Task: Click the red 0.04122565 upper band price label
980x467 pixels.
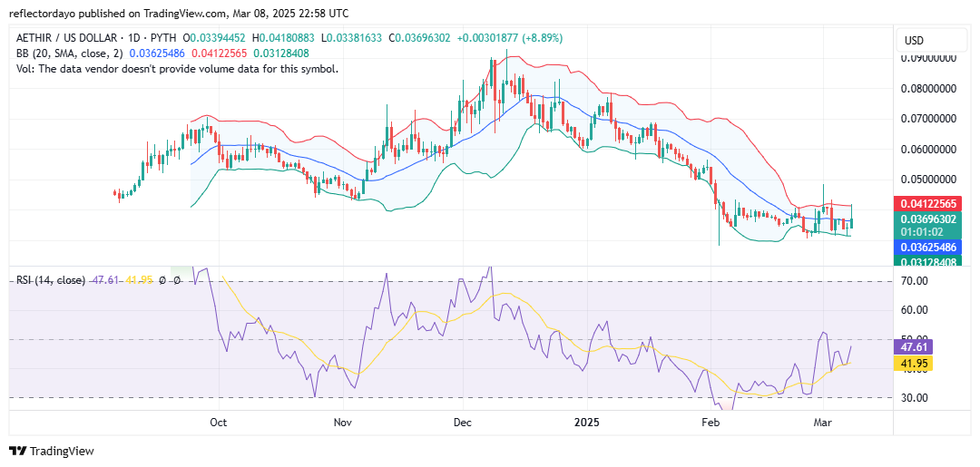Action: (x=927, y=203)
